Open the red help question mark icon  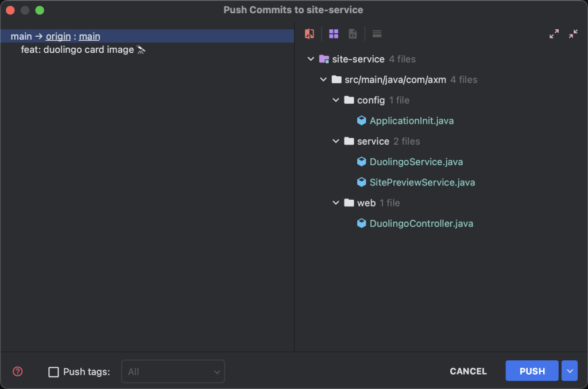[18, 371]
